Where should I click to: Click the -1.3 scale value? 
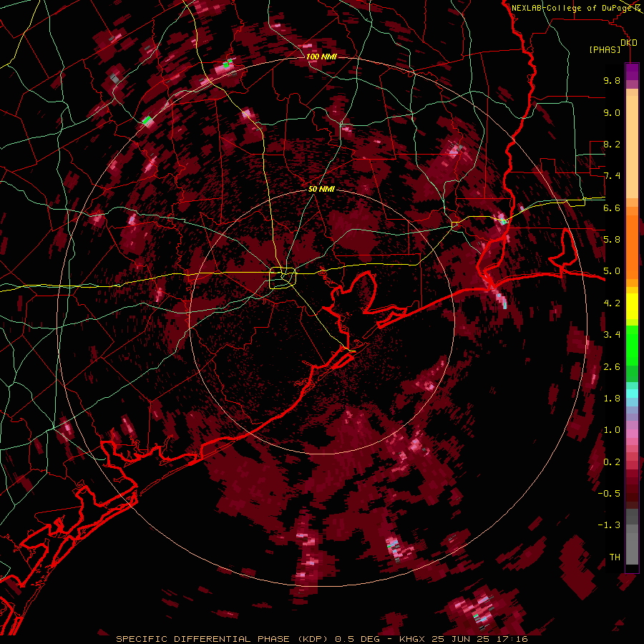point(609,525)
